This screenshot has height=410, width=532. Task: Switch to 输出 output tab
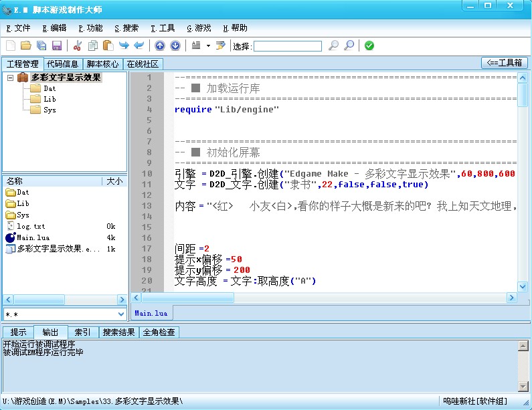(50, 332)
